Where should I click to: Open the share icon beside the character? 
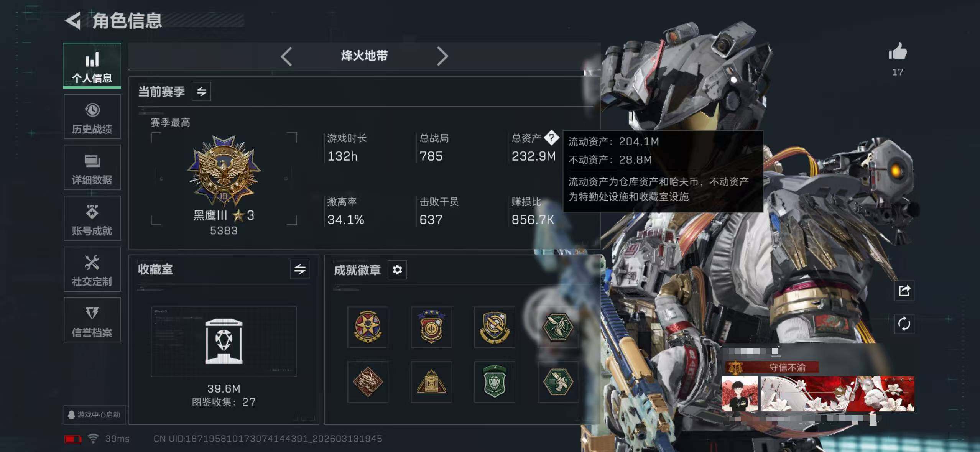coord(904,291)
